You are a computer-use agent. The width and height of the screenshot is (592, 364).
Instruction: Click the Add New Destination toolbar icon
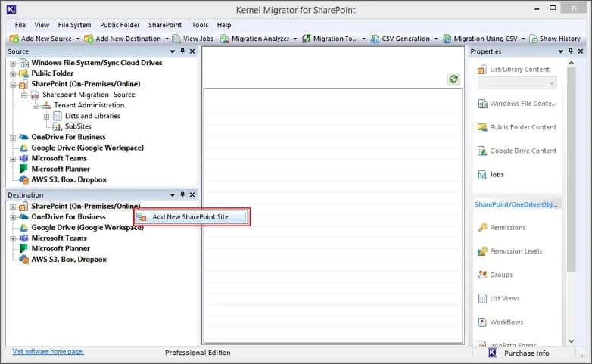pos(89,39)
